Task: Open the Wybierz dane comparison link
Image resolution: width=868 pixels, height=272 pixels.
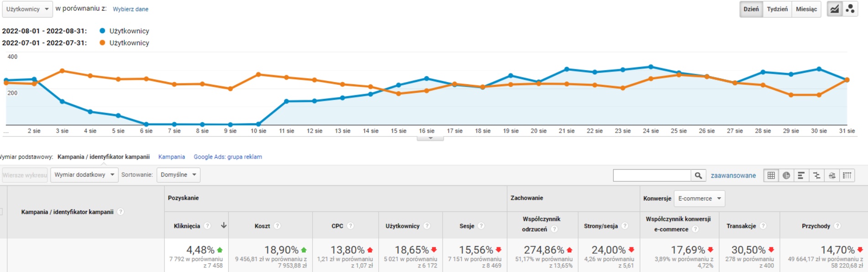Action: coord(131,9)
